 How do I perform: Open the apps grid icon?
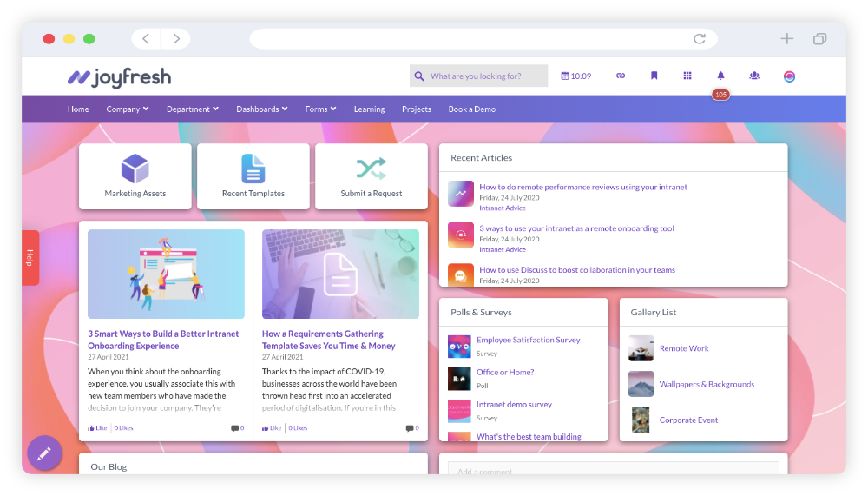687,76
